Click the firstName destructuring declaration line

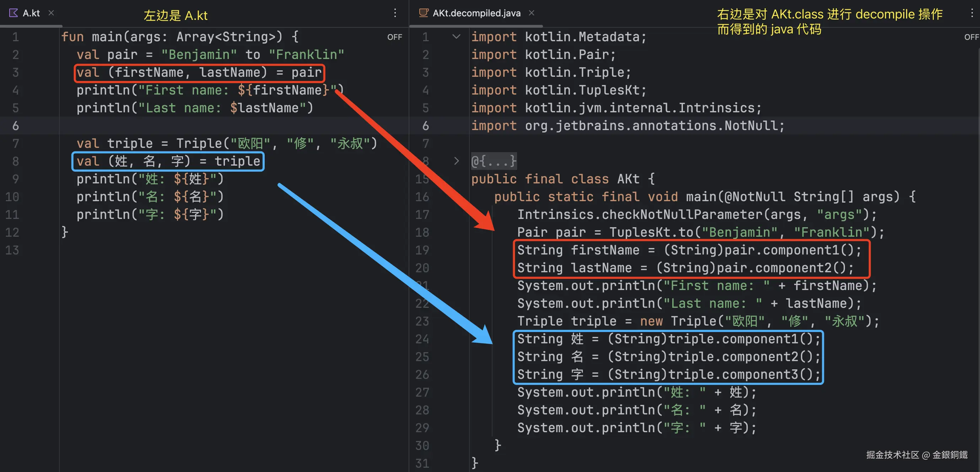click(x=199, y=72)
